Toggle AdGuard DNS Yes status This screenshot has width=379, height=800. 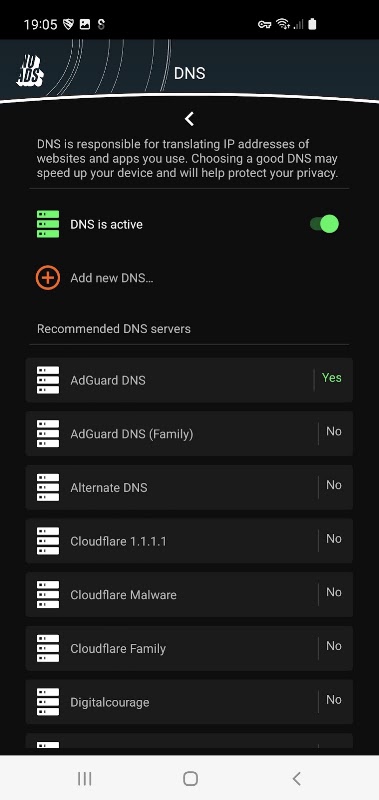coord(332,378)
